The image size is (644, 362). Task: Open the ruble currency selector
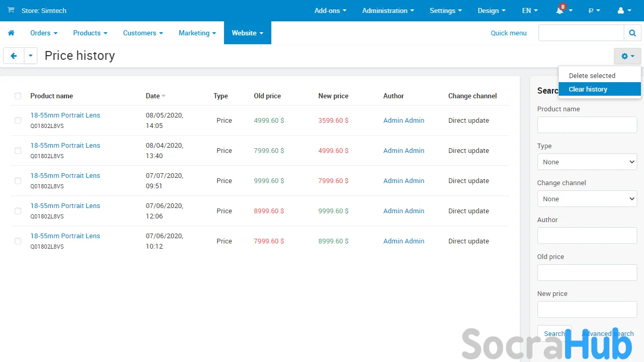(x=594, y=10)
